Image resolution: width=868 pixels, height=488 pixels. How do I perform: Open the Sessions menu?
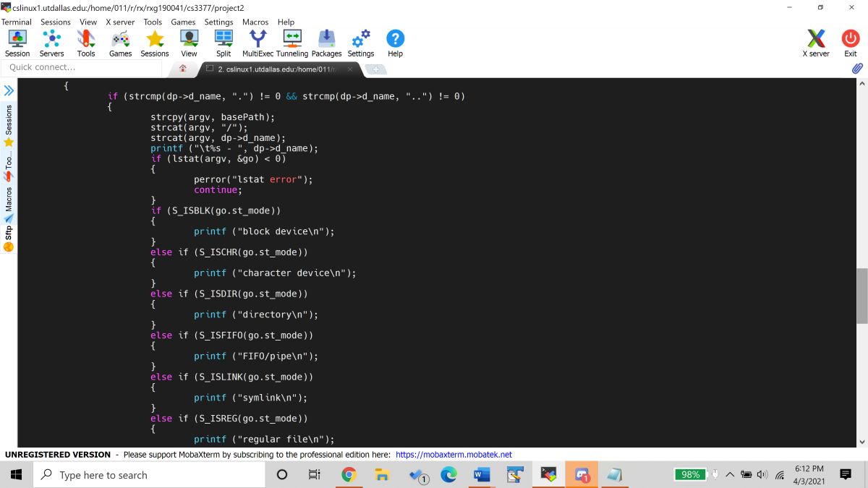(56, 22)
